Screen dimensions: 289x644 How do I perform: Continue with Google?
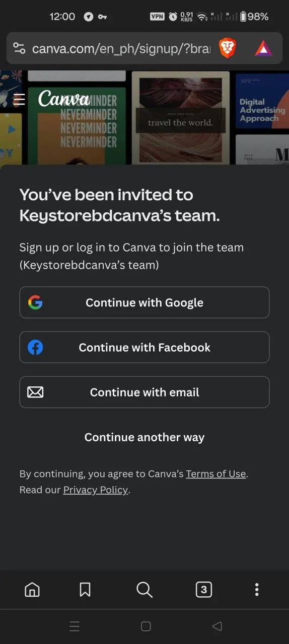pos(144,302)
